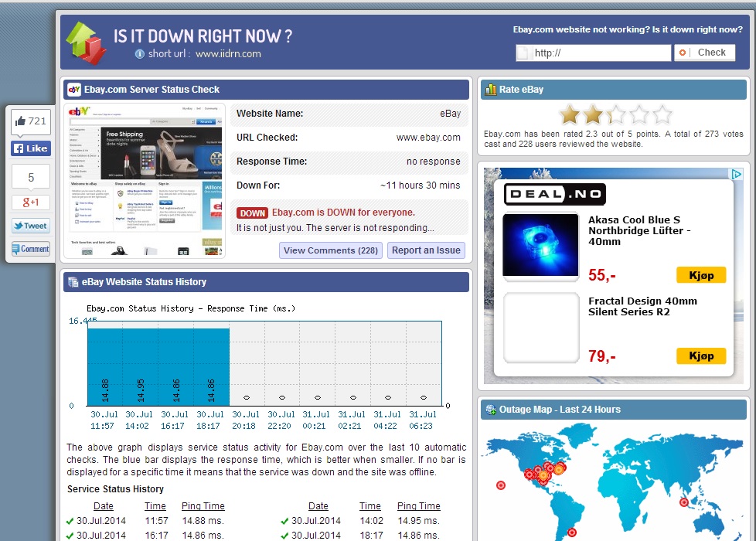Screen dimensions: 756x541
Task: Click the 'Service Status History' heading
Action: [115, 489]
